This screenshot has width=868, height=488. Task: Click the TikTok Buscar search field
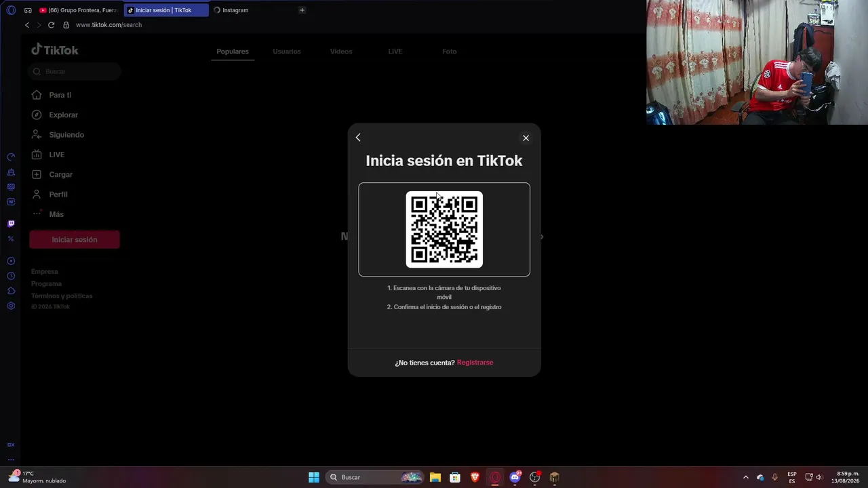(x=75, y=71)
